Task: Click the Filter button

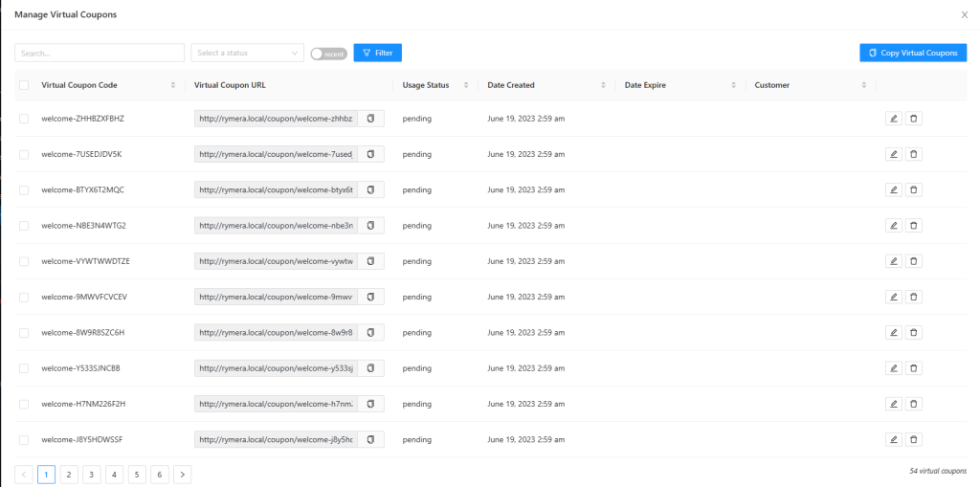Action: [x=377, y=54]
